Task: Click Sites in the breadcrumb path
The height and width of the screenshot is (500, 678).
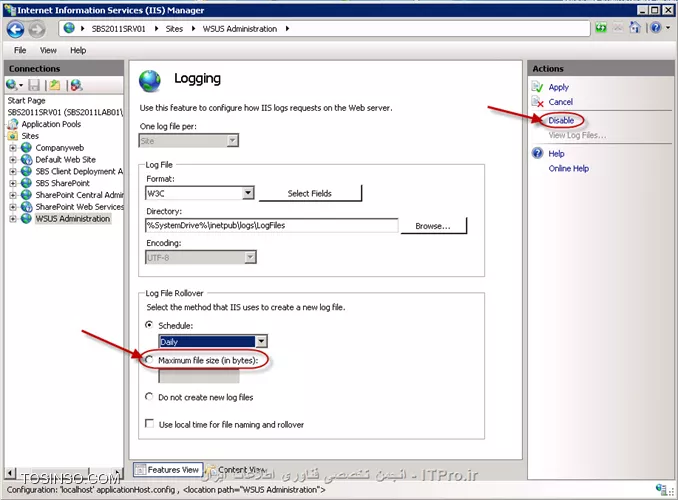Action: click(174, 29)
